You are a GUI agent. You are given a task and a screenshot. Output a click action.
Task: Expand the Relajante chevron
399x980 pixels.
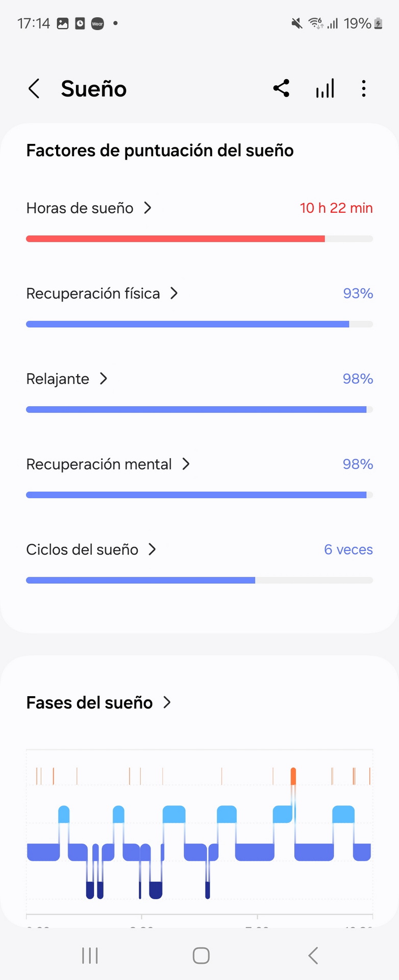pos(103,378)
